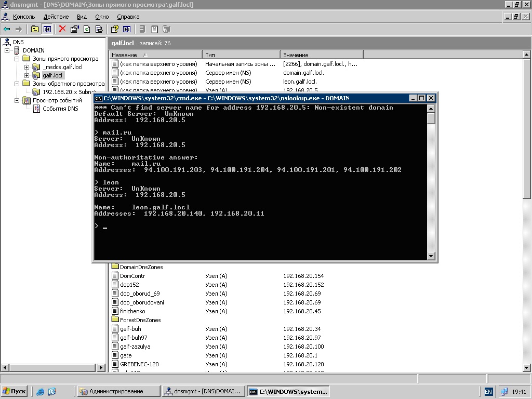Select the DomContr host record
Image resolution: width=532 pixels, height=399 pixels.
(218, 276)
